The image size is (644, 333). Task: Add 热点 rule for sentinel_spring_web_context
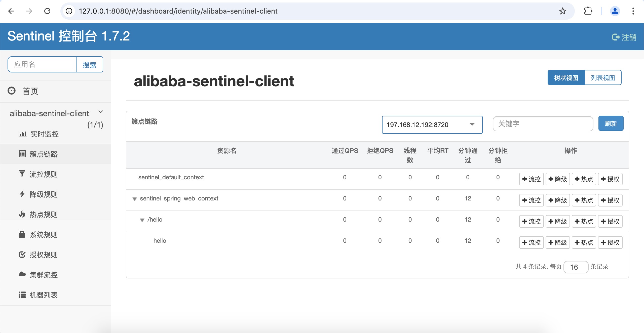point(584,200)
